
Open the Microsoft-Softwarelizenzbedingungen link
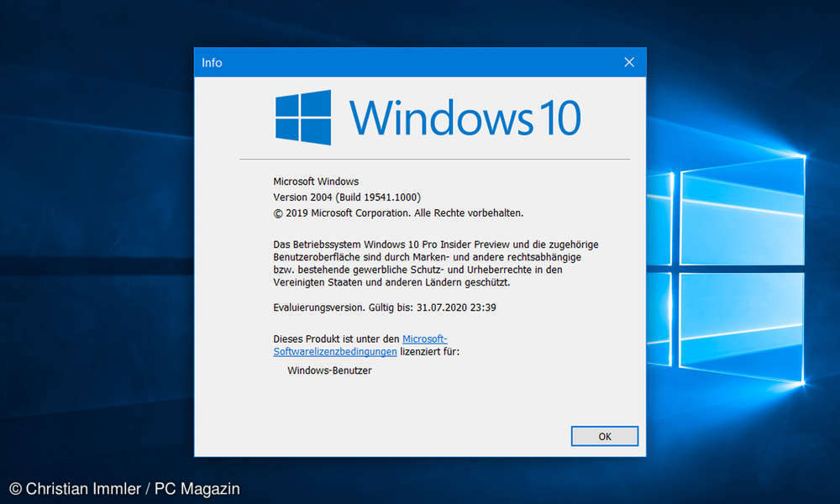[334, 351]
